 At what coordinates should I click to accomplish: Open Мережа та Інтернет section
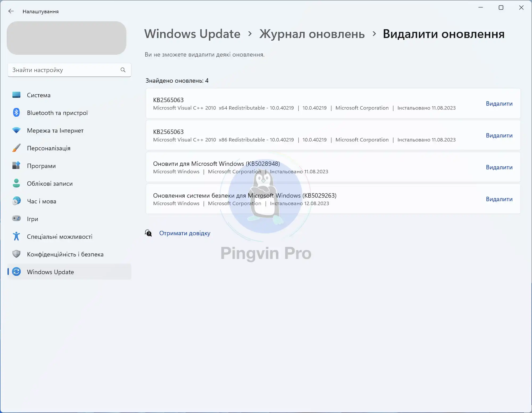point(69,130)
